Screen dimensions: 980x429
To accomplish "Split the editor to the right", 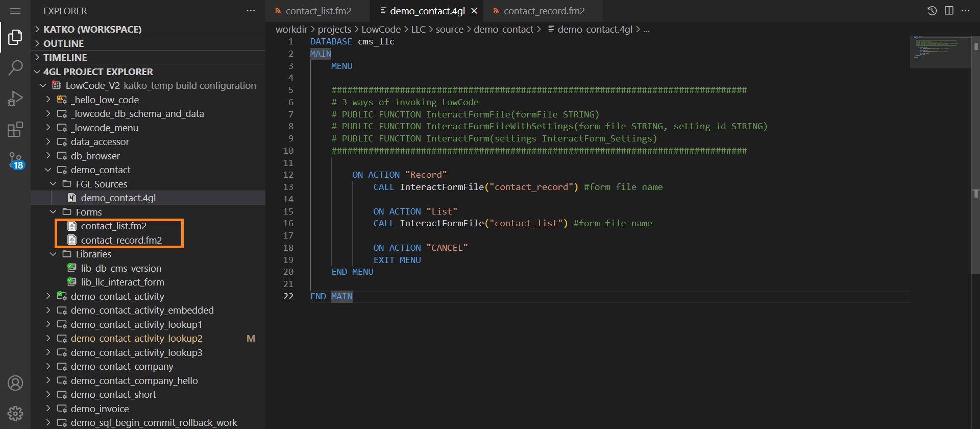I will [949, 11].
